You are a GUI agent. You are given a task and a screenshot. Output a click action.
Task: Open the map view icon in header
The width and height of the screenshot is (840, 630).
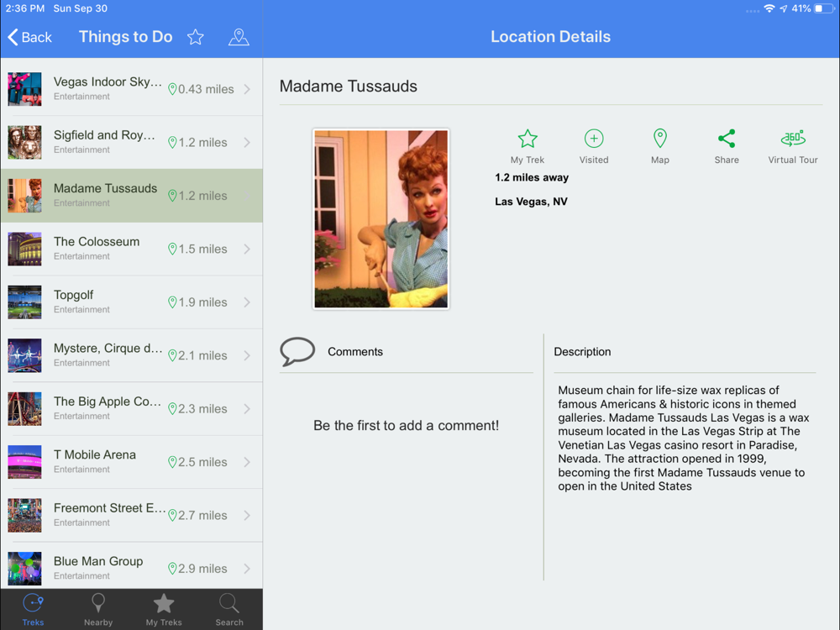(239, 37)
